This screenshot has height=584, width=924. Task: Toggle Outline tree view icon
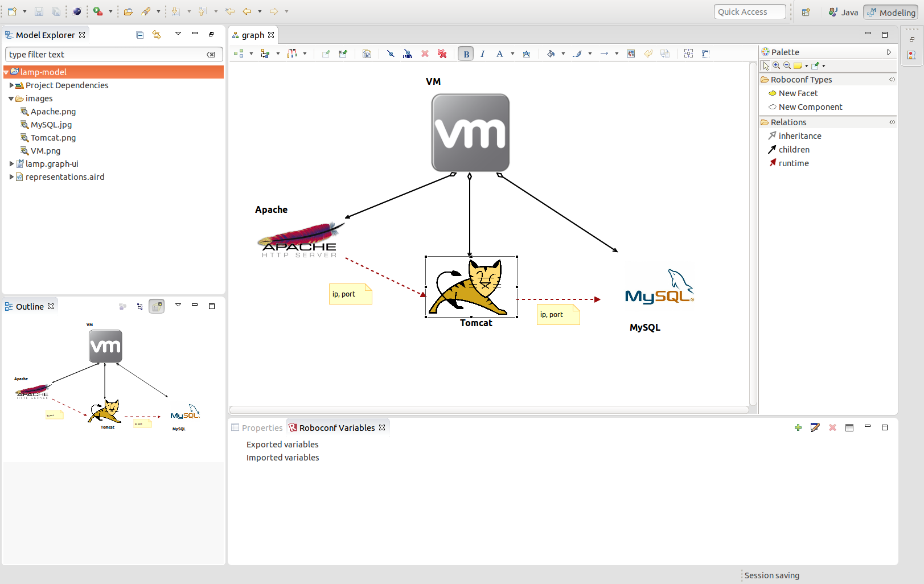(x=140, y=306)
